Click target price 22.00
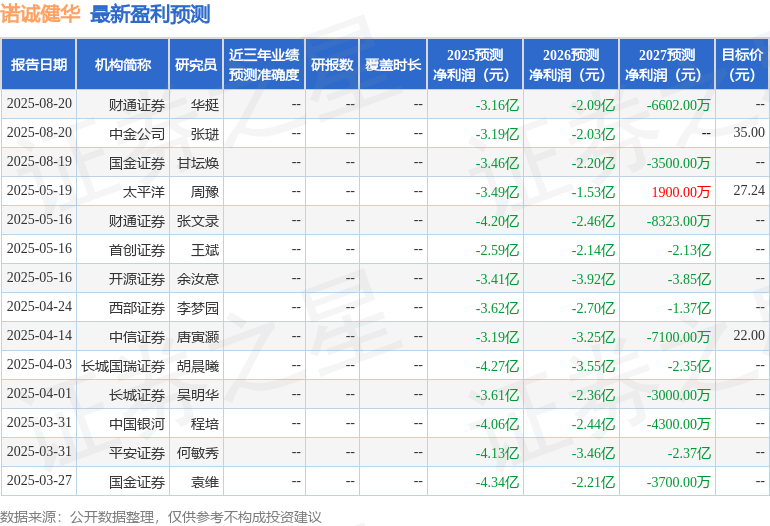770x526 pixels. (749, 335)
